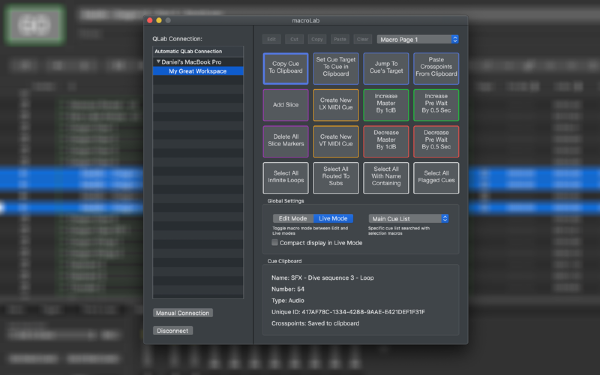Run the Add Slice macro
Screen dimensions: 600x375
click(x=285, y=105)
